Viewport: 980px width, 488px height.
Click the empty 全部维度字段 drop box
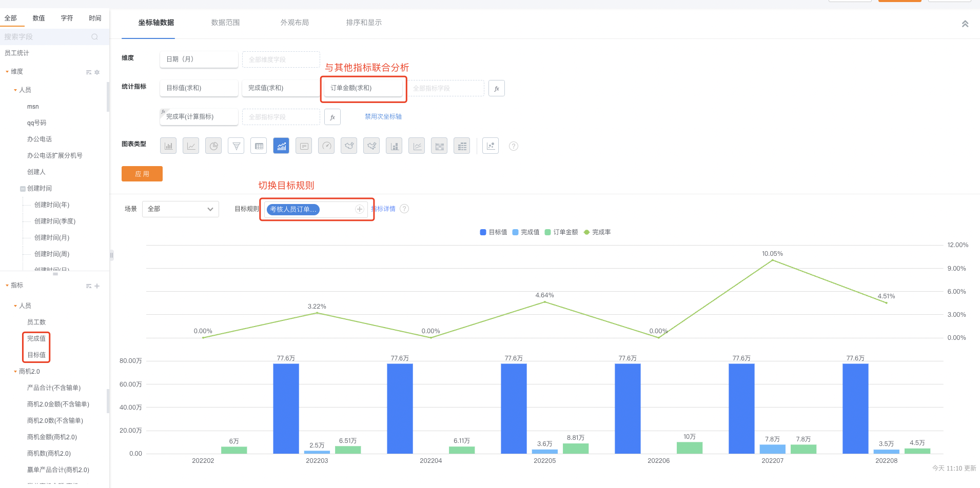pos(281,59)
